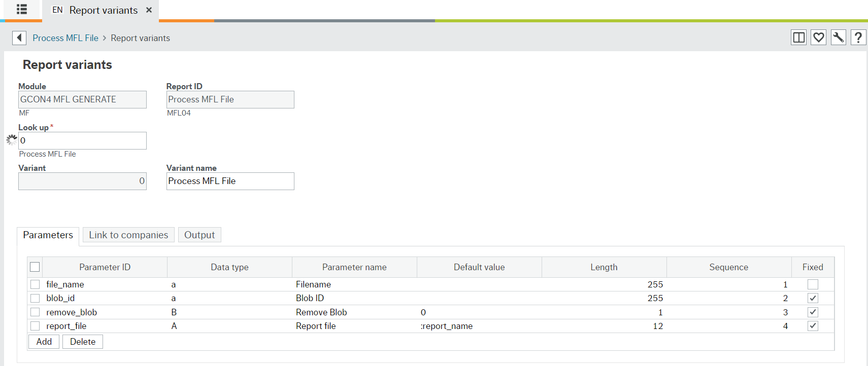Toggle the select-all checkbox in table header
This screenshot has height=366, width=868.
click(35, 267)
